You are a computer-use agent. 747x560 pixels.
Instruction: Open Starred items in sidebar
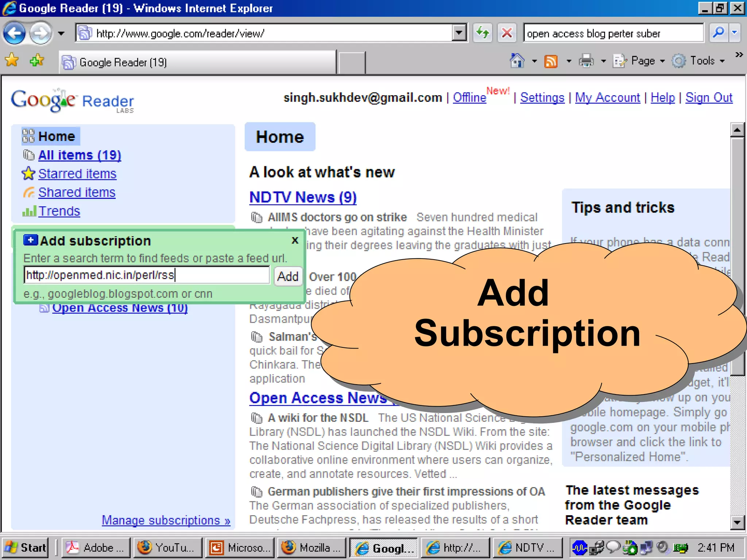pyautogui.click(x=77, y=174)
